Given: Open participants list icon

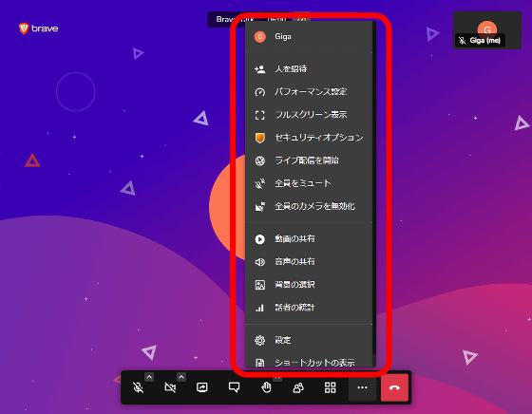Looking at the screenshot, I should 298,387.
